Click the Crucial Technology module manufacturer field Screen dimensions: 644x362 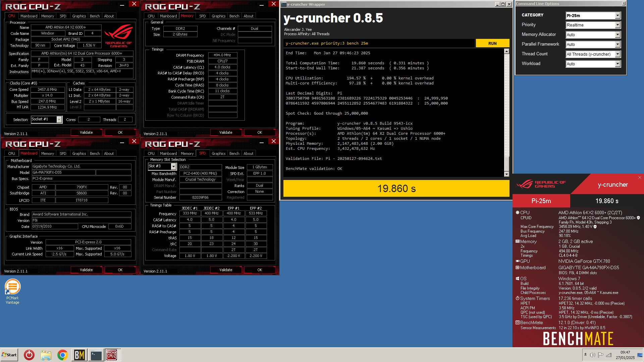(x=201, y=179)
